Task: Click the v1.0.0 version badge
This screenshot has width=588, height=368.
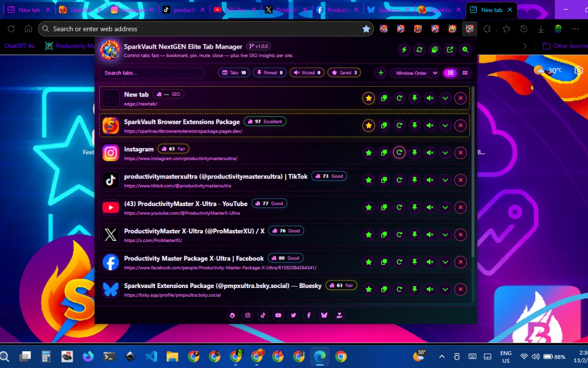Action: pyautogui.click(x=259, y=46)
